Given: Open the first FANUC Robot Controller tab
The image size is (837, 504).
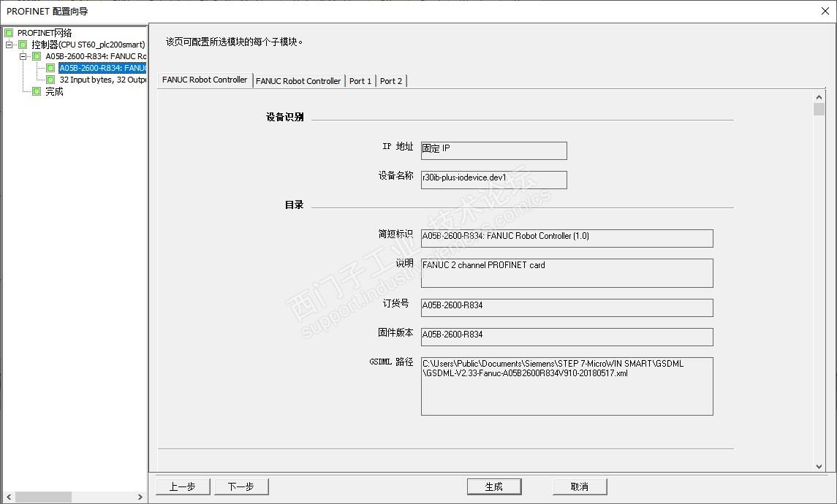Looking at the screenshot, I should 205,80.
